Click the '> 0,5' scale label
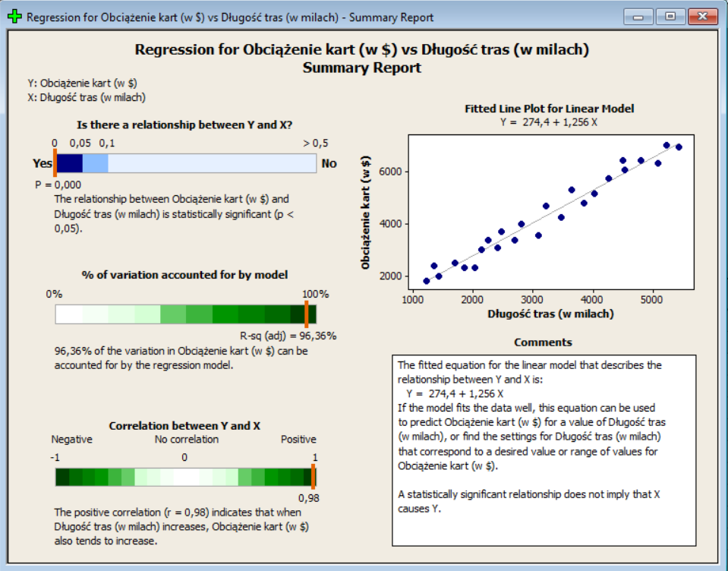728x571 pixels. [315, 143]
